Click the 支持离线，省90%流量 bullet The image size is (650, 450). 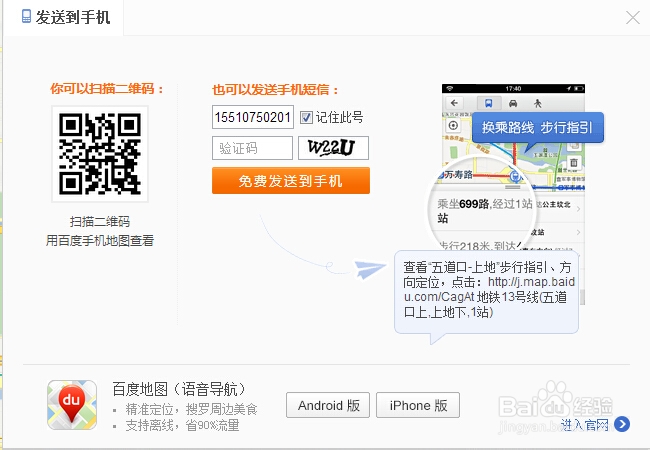click(x=182, y=426)
